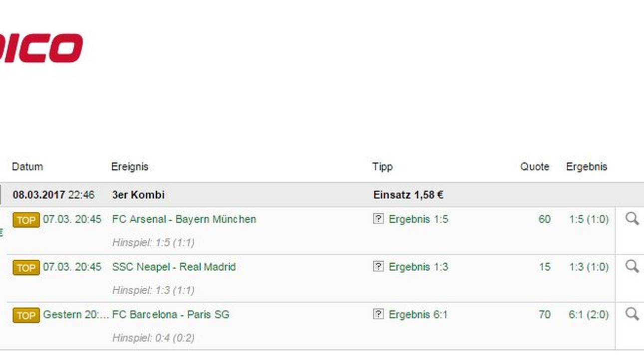Click question mark icon beside Ergebnis 1:5
Viewport: 644px width, 362px height.
(x=378, y=219)
